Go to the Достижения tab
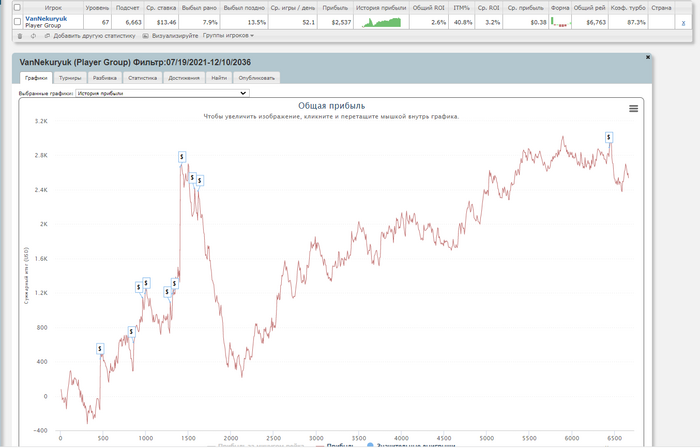 (x=184, y=78)
